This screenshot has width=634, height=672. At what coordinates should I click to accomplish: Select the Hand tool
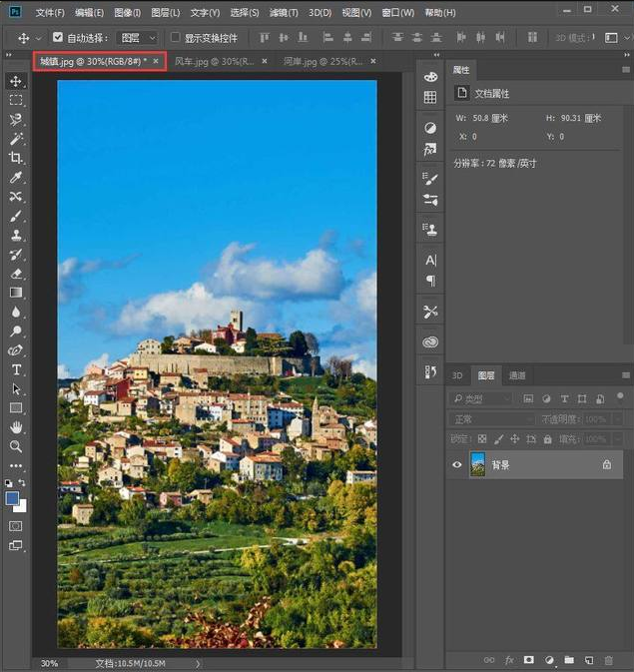(x=16, y=427)
